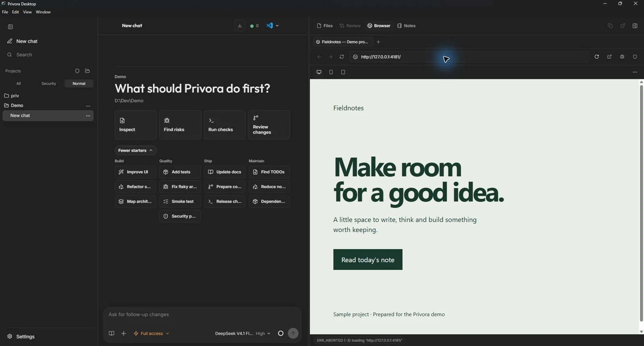
Task: Click the shield icon next to Projects
Action: click(77, 71)
